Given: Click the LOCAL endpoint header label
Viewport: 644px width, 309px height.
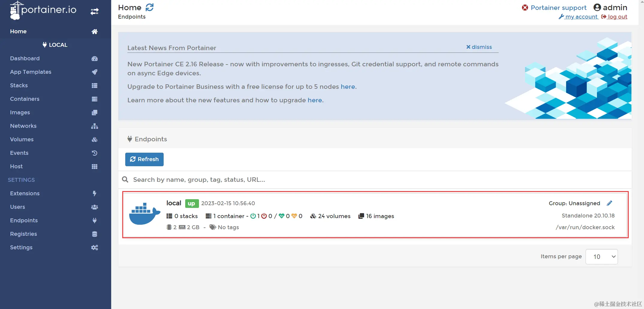Looking at the screenshot, I should pyautogui.click(x=58, y=45).
